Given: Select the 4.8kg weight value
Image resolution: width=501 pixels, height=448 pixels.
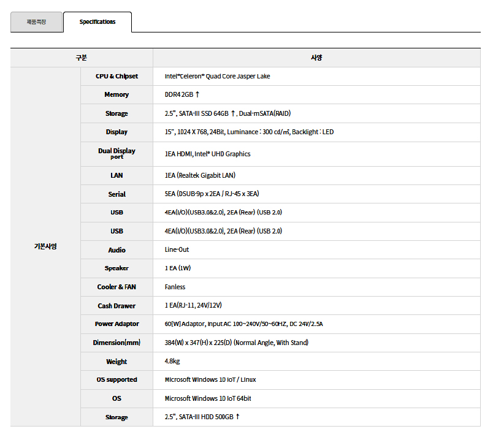Looking at the screenshot, I should pyautogui.click(x=172, y=361).
